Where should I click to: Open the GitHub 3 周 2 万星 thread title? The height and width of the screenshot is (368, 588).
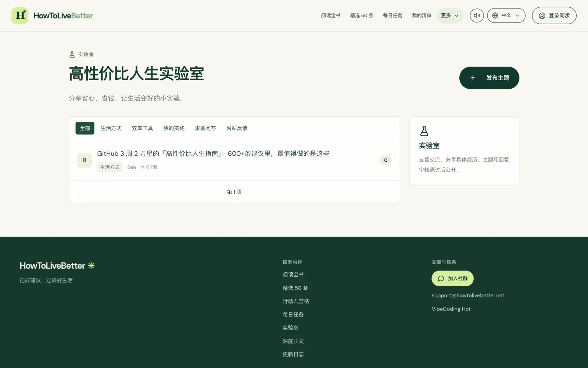tap(213, 153)
